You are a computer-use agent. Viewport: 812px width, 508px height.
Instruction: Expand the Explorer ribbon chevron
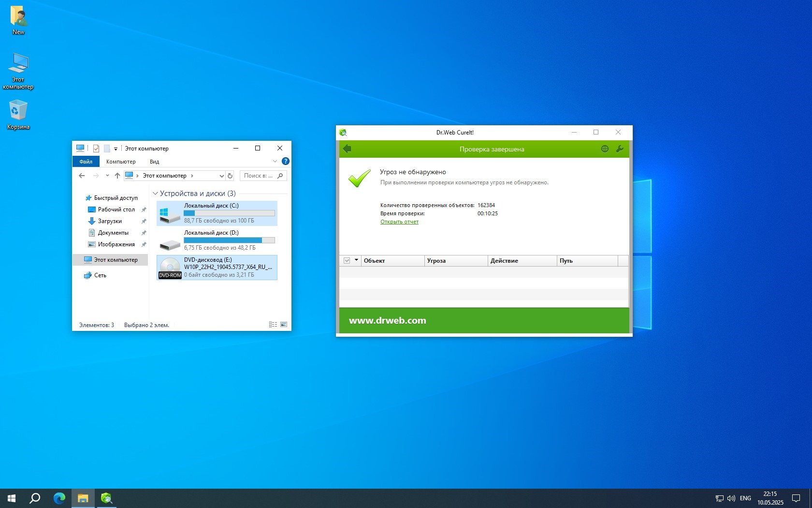pyautogui.click(x=275, y=162)
